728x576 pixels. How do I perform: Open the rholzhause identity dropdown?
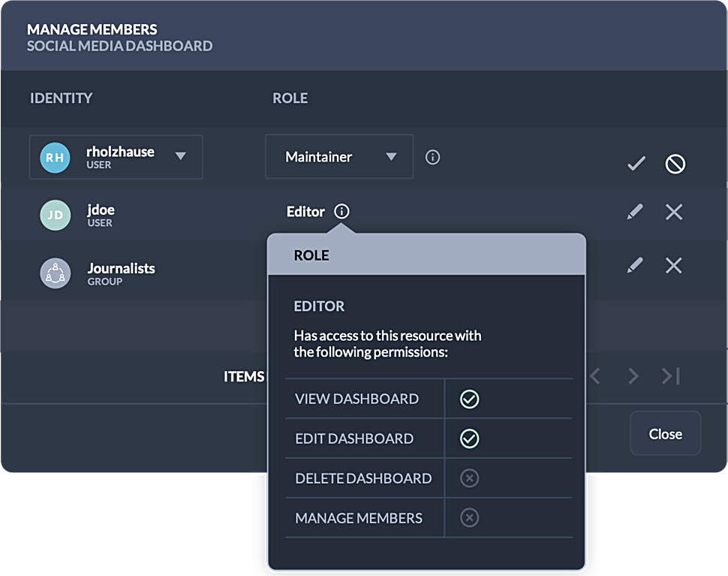[x=116, y=157]
